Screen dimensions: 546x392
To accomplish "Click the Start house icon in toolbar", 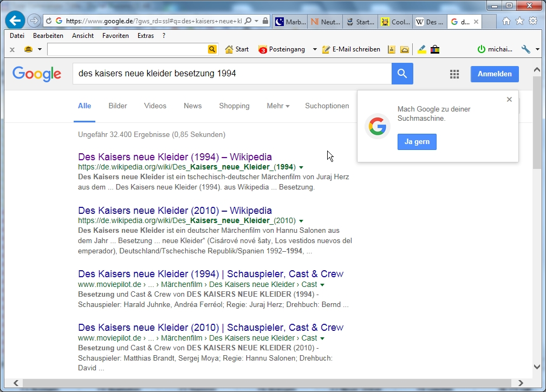I will (237, 49).
